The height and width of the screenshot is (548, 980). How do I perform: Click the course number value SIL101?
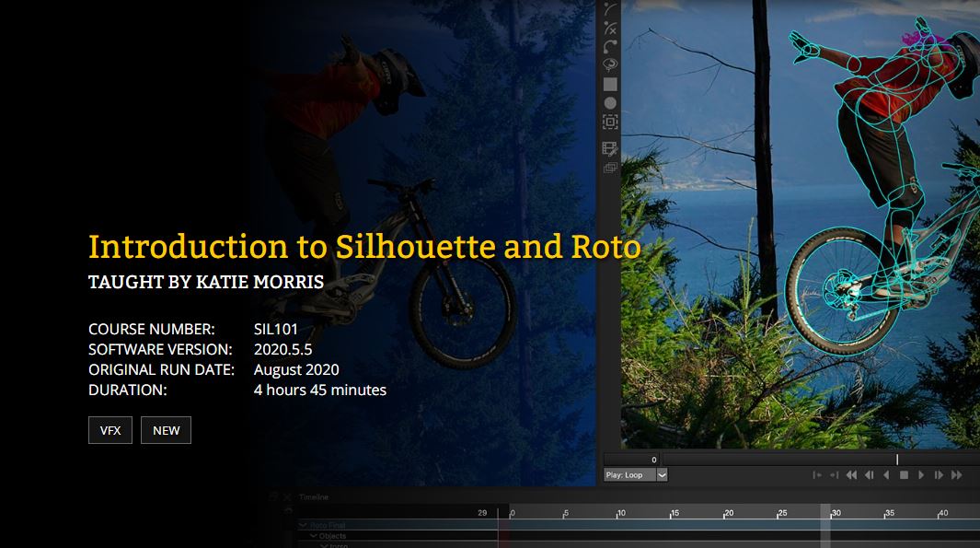(x=276, y=329)
